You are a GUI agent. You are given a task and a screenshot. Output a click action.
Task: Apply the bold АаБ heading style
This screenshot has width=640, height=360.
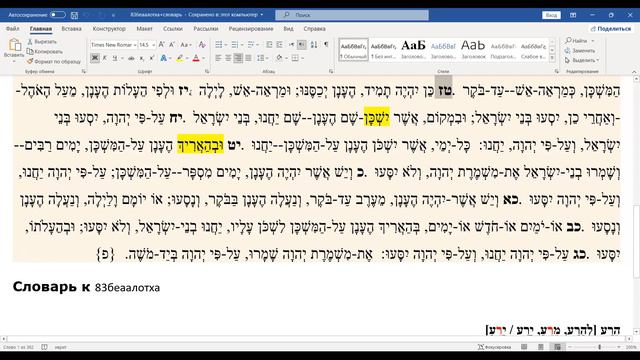tap(413, 50)
